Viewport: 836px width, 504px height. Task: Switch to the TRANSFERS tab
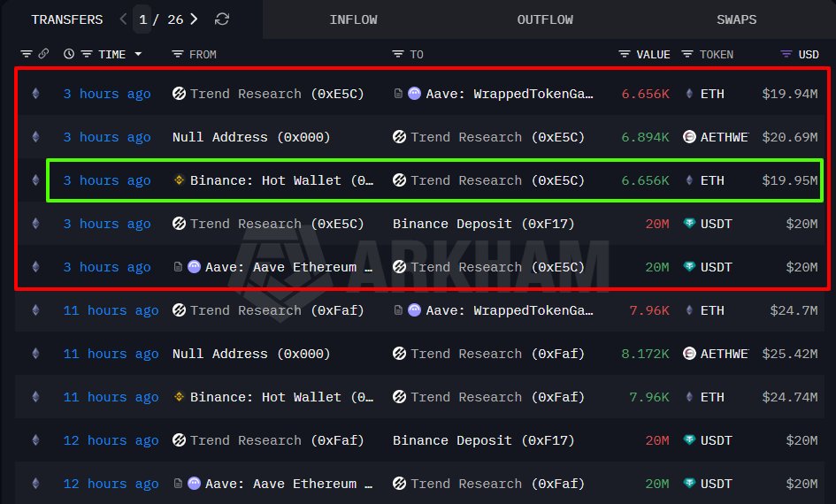[67, 19]
